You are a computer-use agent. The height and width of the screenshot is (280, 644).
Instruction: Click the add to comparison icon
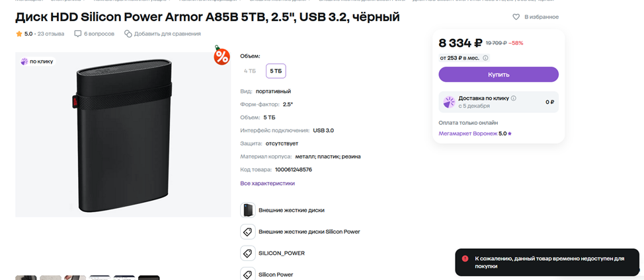127,34
